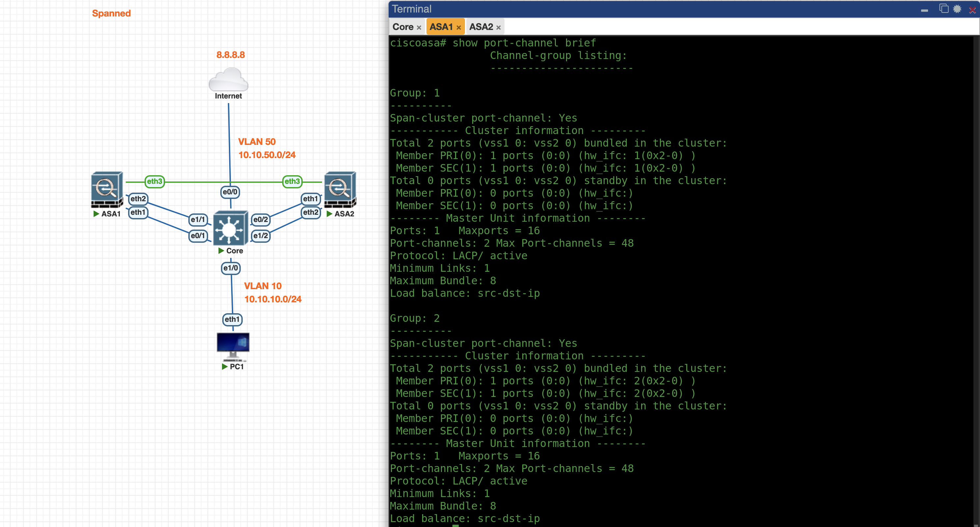Minimize the Terminal window
This screenshot has height=527, width=980.
924,11
